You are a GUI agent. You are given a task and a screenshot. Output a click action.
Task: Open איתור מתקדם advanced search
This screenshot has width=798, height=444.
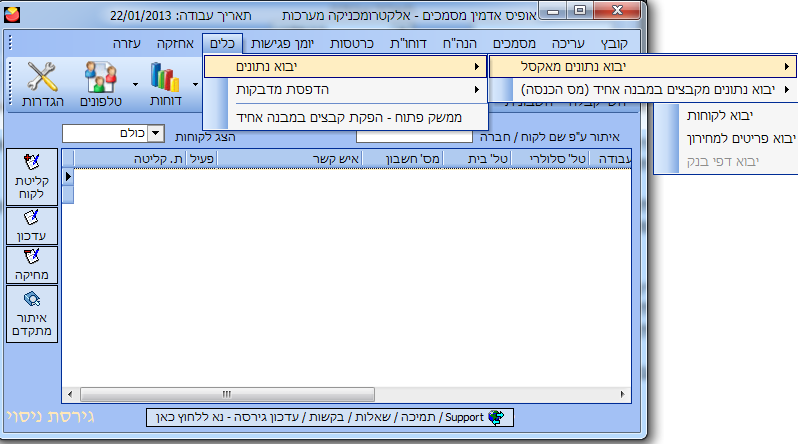coord(32,314)
